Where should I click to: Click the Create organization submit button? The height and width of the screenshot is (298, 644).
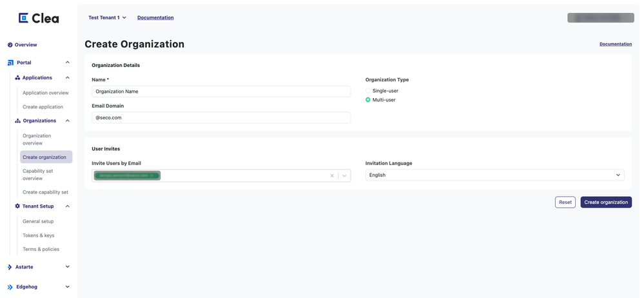605,202
